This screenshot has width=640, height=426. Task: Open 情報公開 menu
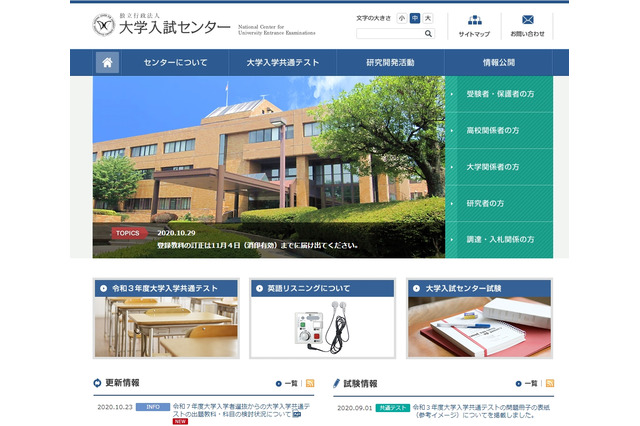coord(499,62)
